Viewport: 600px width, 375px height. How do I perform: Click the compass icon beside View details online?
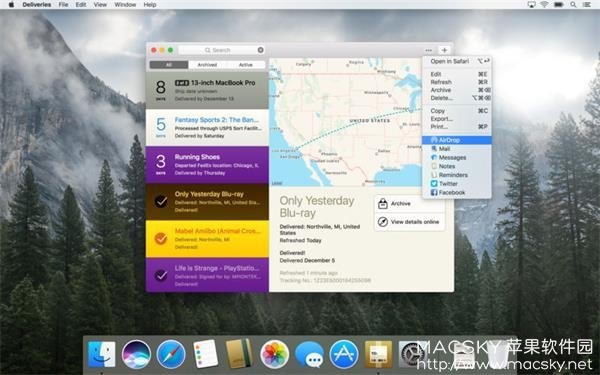tap(383, 222)
